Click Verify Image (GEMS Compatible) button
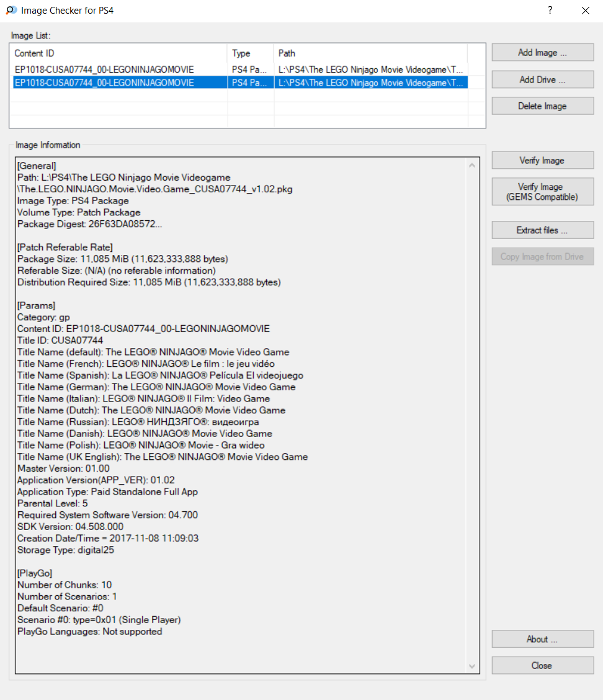Screen dimensions: 603x700 (x=542, y=192)
